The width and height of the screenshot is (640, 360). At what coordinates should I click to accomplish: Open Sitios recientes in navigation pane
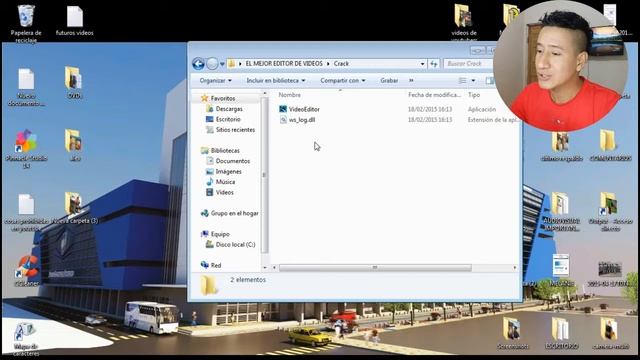pos(235,130)
